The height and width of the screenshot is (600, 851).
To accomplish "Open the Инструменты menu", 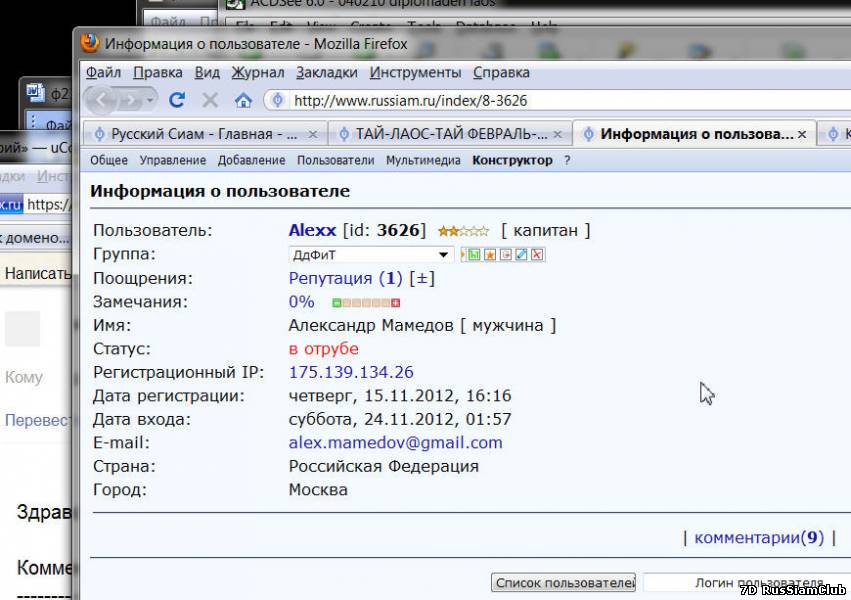I will [415, 72].
